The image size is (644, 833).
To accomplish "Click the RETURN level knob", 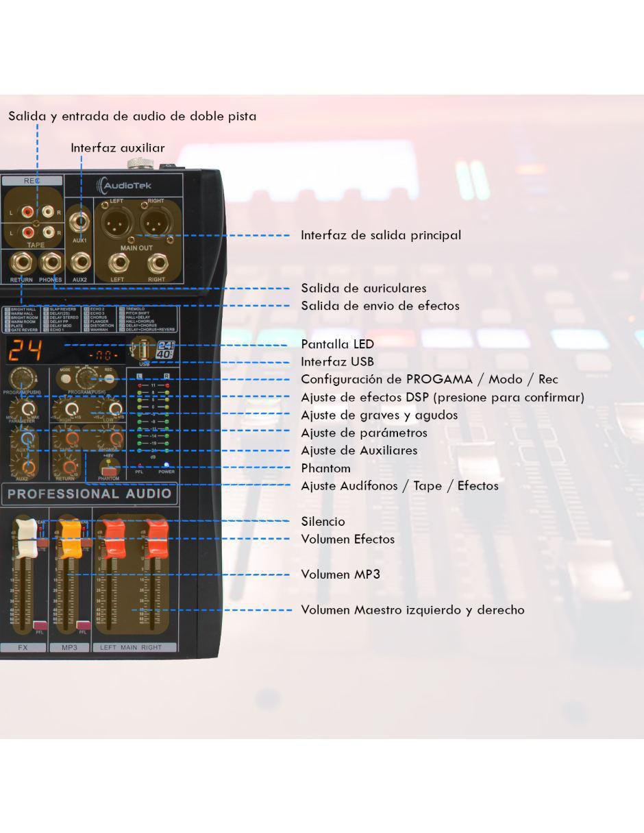I will pos(71,467).
